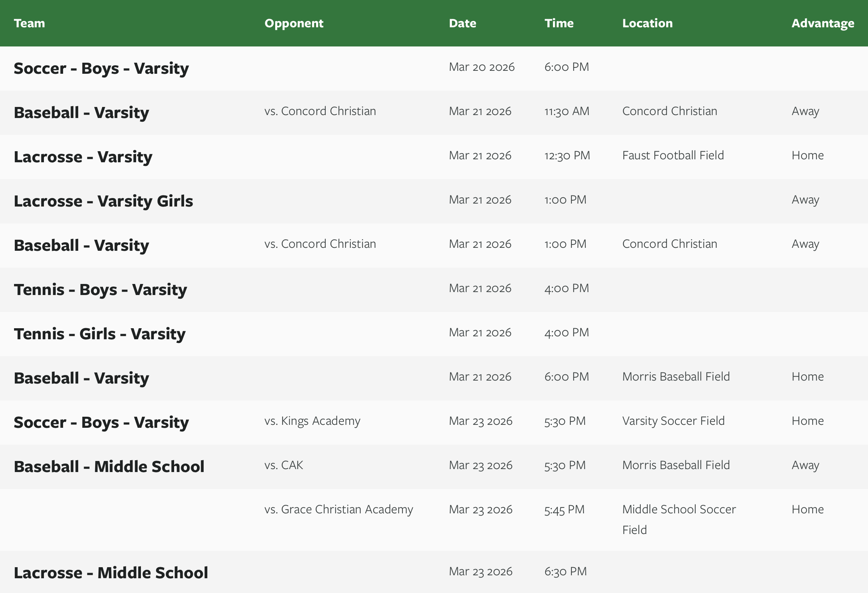Open the Lacrosse - Varsity Girls team link

pyautogui.click(x=103, y=201)
